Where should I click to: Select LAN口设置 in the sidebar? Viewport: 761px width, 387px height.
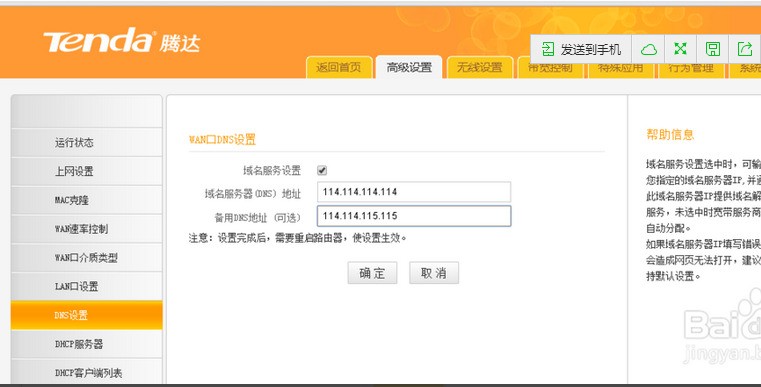(86, 286)
